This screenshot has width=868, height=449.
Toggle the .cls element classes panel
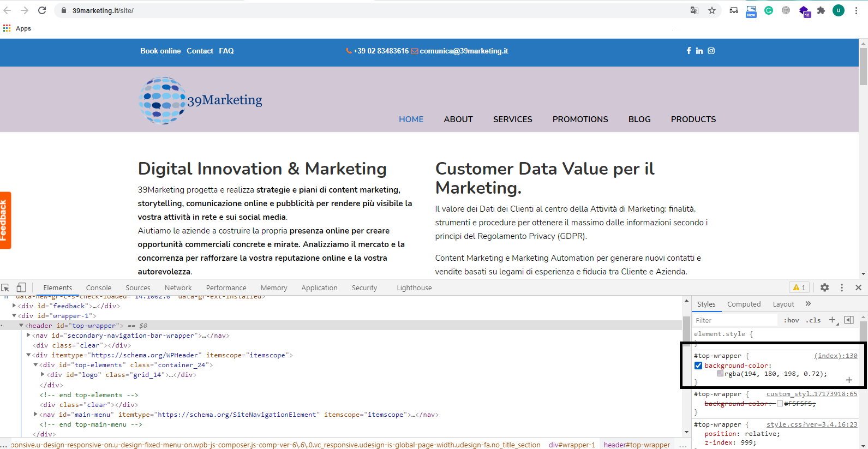click(814, 320)
